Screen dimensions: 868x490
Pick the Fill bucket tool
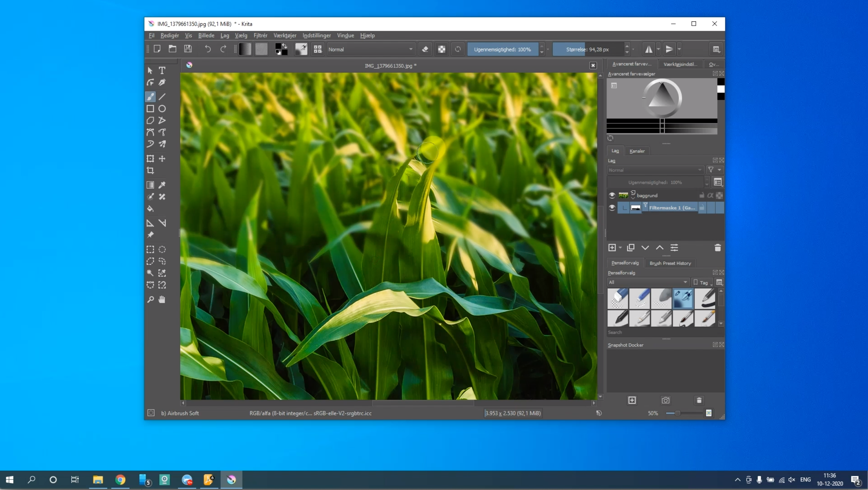coord(150,209)
